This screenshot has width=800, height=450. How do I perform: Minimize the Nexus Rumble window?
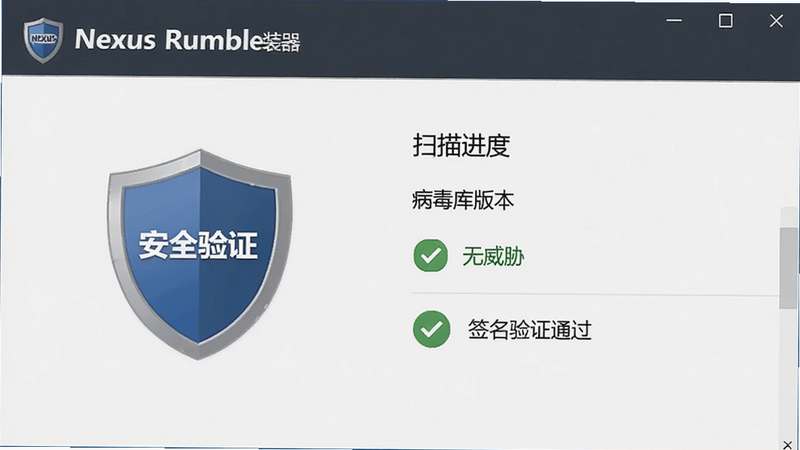pos(674,21)
